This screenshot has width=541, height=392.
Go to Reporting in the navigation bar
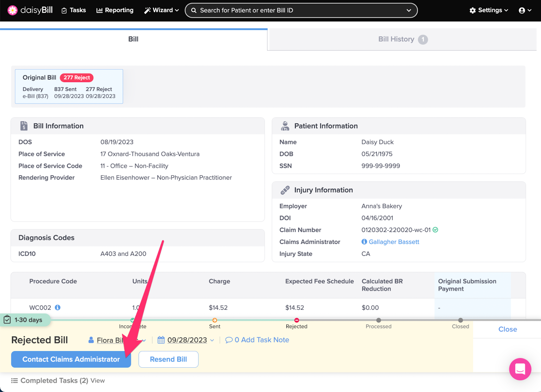(115, 10)
